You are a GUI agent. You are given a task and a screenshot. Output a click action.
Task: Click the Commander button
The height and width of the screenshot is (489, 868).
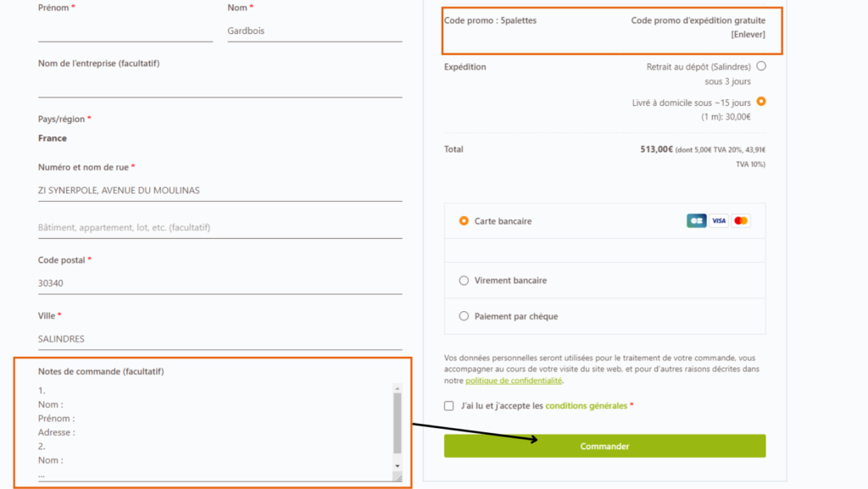click(x=604, y=445)
